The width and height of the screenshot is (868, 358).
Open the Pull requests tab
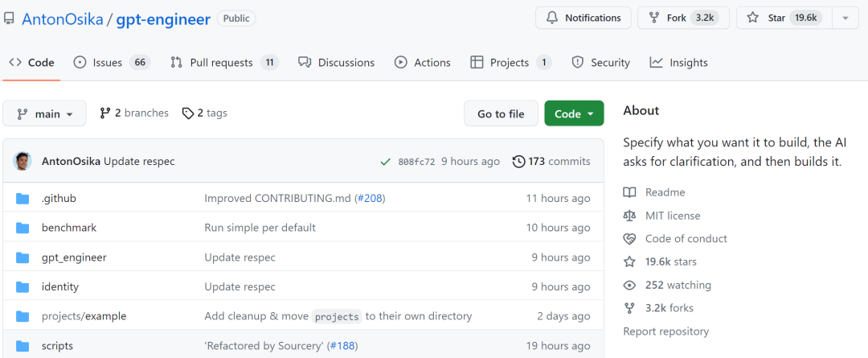pyautogui.click(x=224, y=63)
